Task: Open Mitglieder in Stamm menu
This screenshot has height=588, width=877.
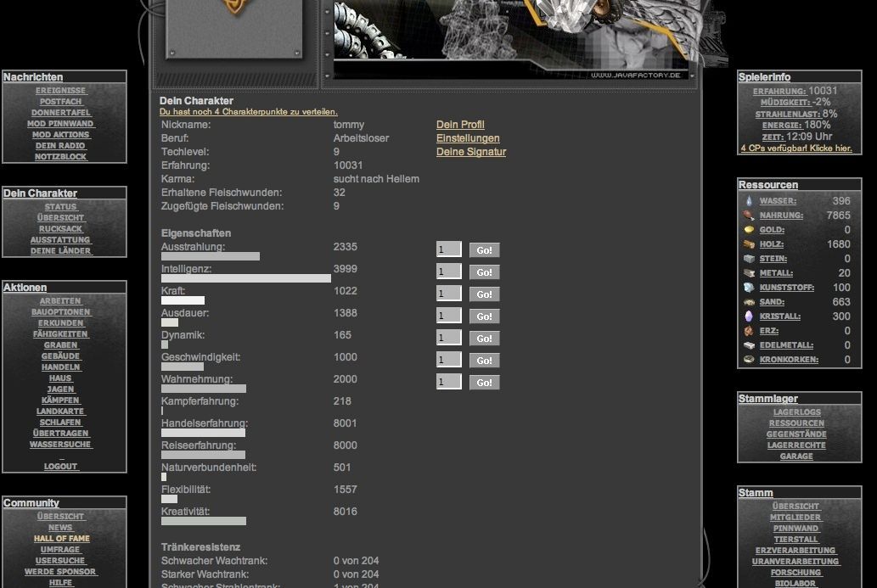Action: pyautogui.click(x=795, y=517)
